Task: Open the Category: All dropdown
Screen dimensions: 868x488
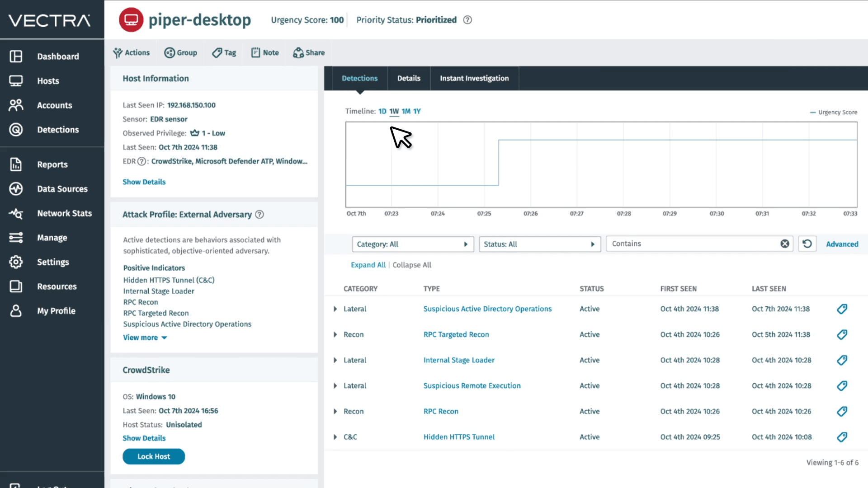Action: (x=412, y=244)
